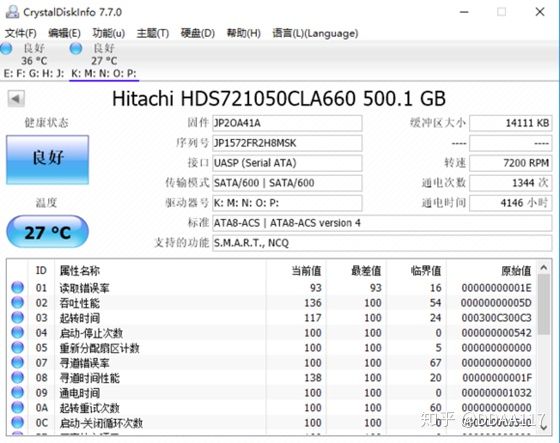Click raw value 000000000542
560x443 pixels.
[496, 333]
